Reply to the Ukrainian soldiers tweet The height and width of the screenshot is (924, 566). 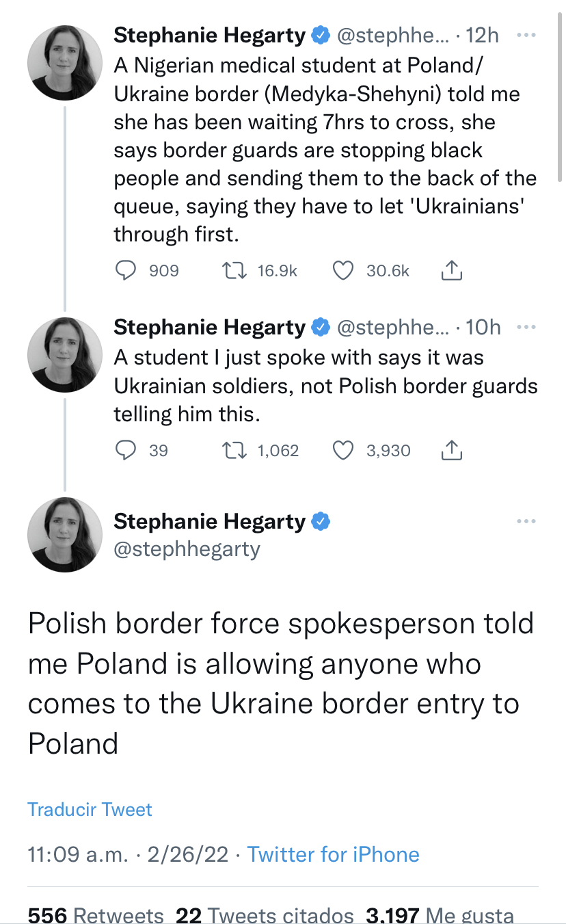pyautogui.click(x=125, y=450)
